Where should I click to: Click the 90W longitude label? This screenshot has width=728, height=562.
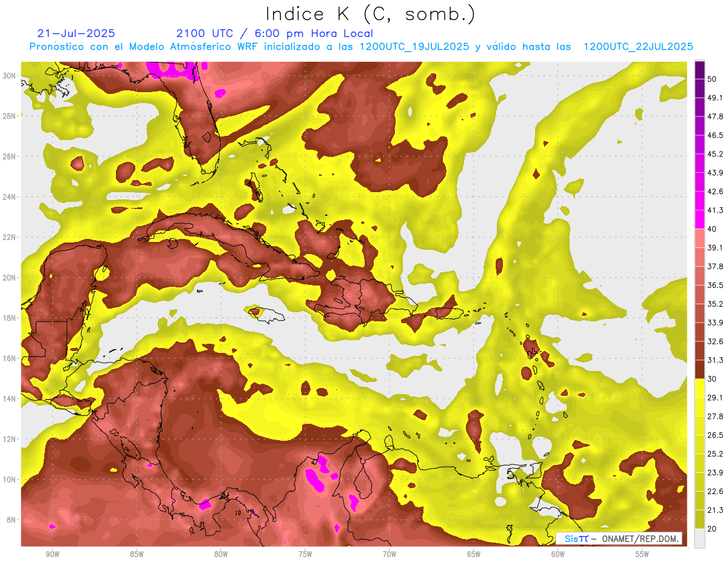click(x=52, y=554)
